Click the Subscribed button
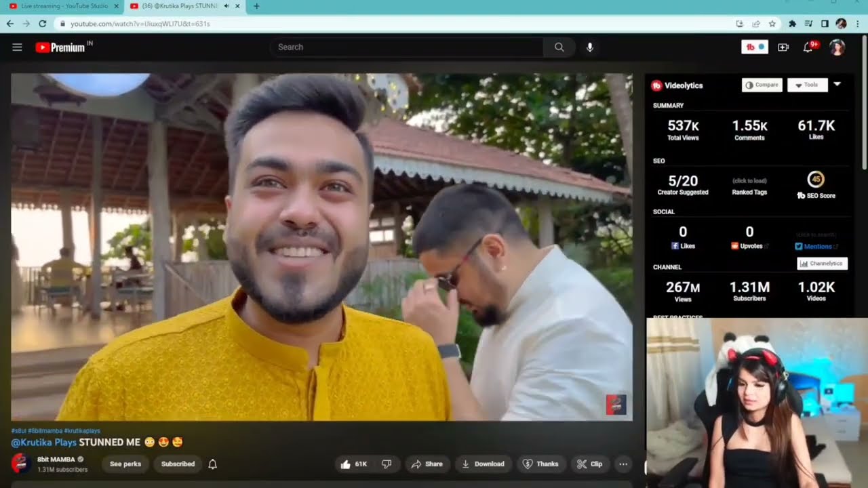Image resolution: width=868 pixels, height=488 pixels. (178, 464)
